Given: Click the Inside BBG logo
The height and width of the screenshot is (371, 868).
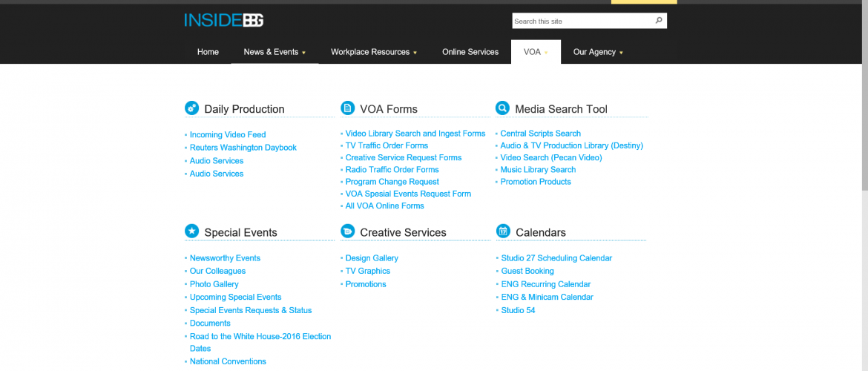Looking at the screenshot, I should (x=223, y=21).
